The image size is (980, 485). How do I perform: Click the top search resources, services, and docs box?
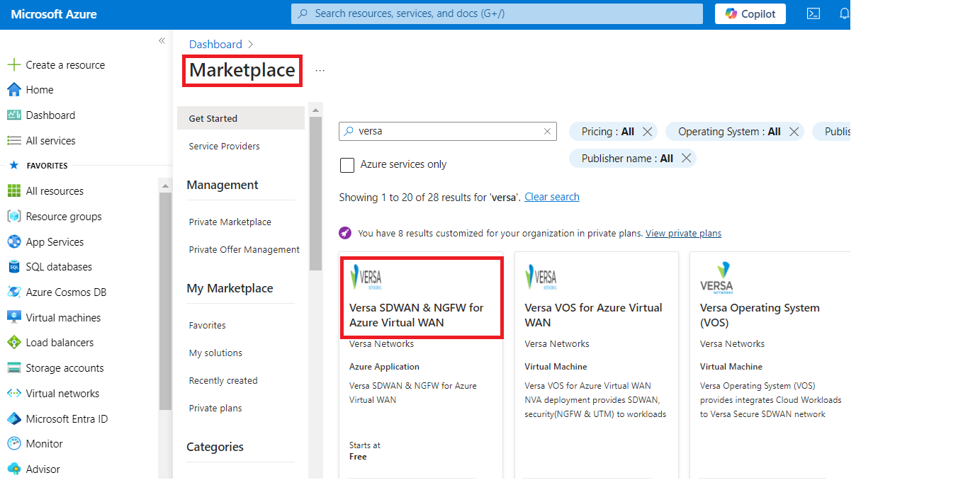(497, 13)
